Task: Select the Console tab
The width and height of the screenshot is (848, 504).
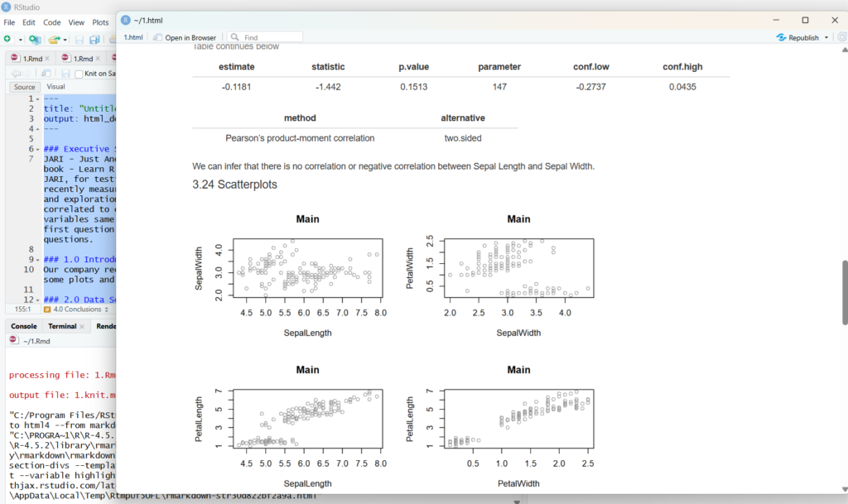Action: click(23, 326)
